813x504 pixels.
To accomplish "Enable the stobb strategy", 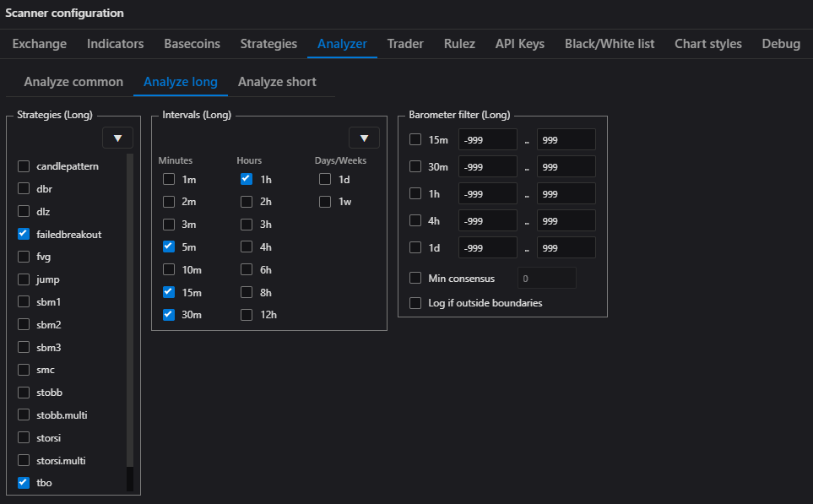I will coord(24,393).
